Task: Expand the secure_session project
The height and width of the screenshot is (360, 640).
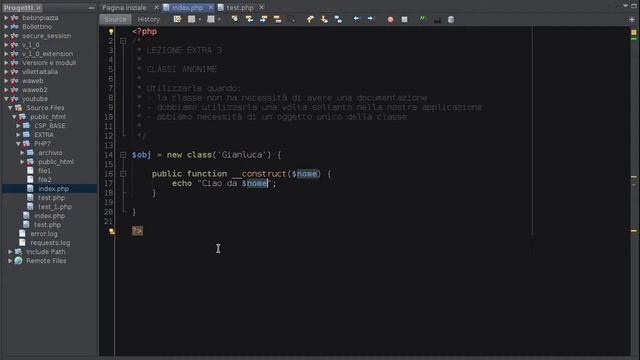Action: tap(6, 36)
